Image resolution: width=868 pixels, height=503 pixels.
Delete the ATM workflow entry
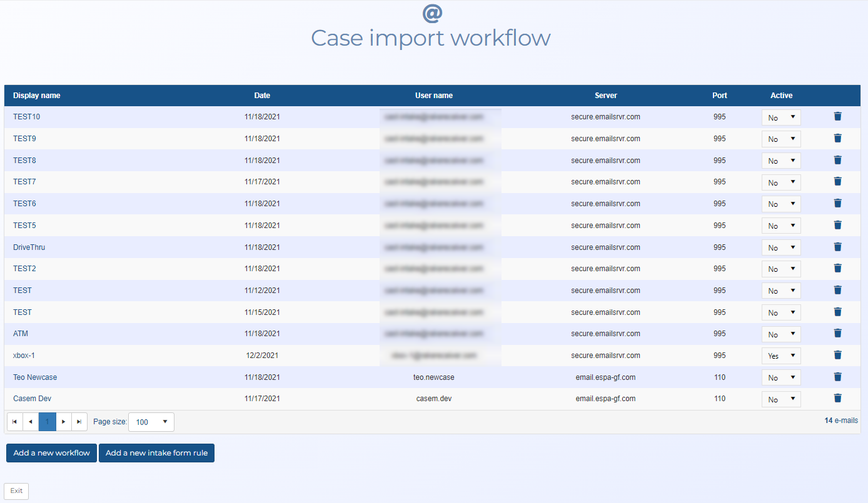tap(837, 334)
